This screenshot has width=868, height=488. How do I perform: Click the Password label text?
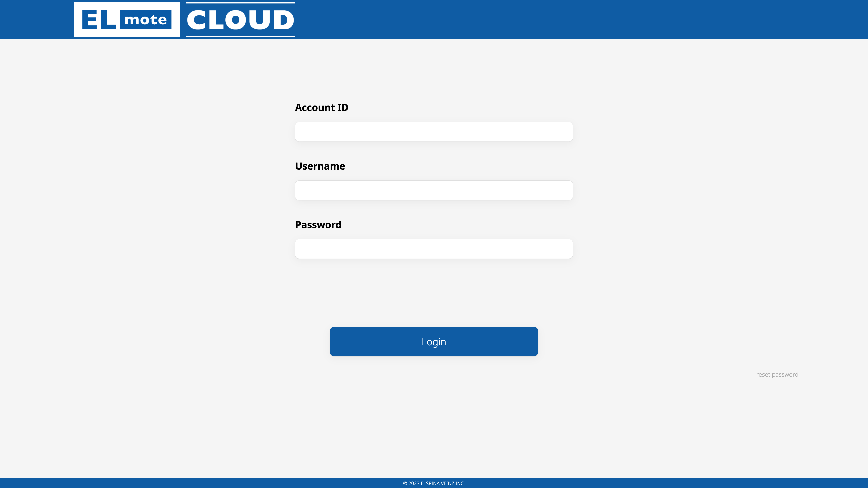click(x=318, y=224)
